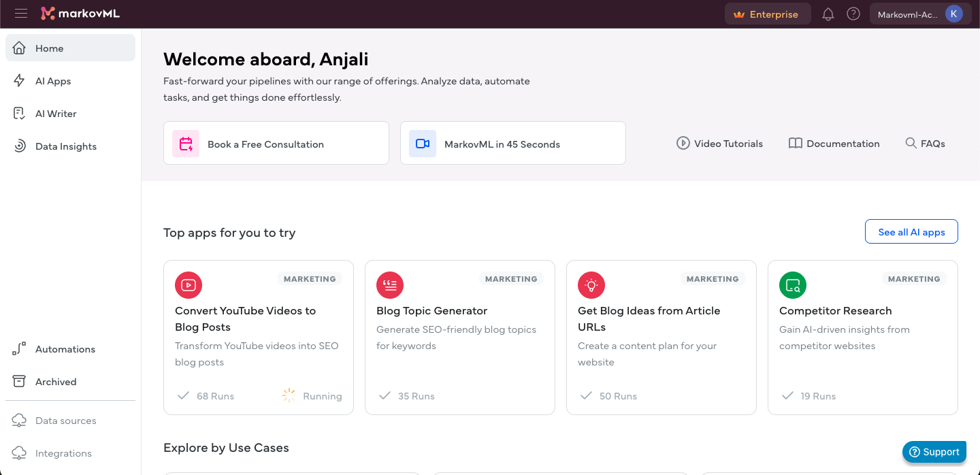Click the Data Insights spiral icon
The height and width of the screenshot is (475, 980).
[x=20, y=146]
